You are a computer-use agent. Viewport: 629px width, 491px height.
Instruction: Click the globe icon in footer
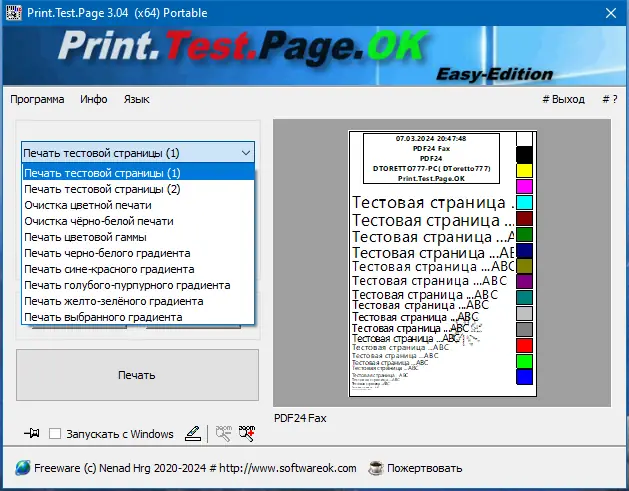[22, 468]
